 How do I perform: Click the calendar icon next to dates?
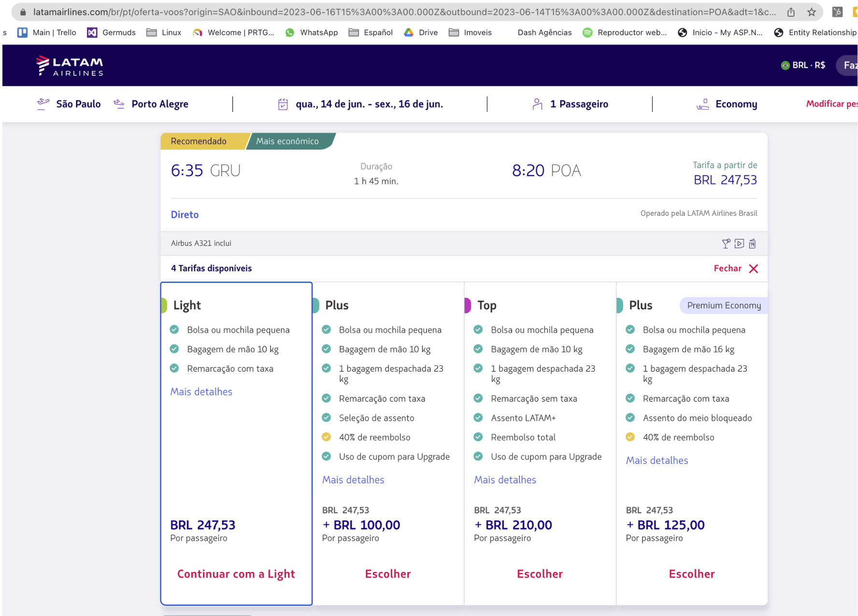(283, 104)
